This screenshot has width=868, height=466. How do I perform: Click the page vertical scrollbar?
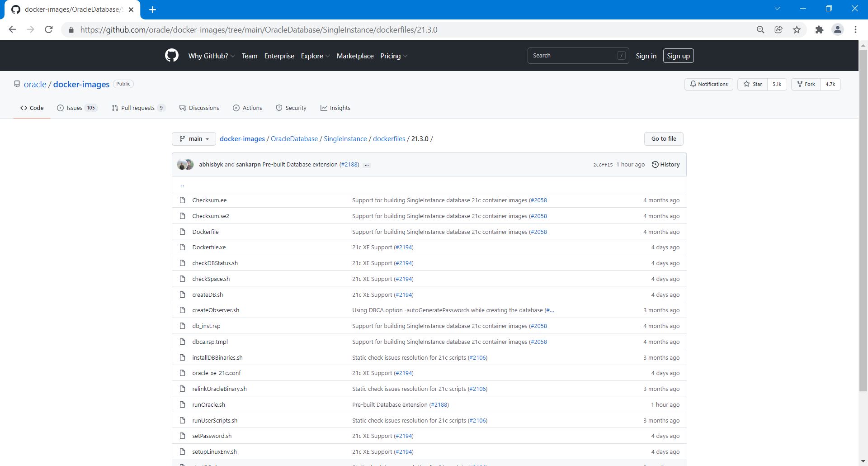tap(863, 217)
